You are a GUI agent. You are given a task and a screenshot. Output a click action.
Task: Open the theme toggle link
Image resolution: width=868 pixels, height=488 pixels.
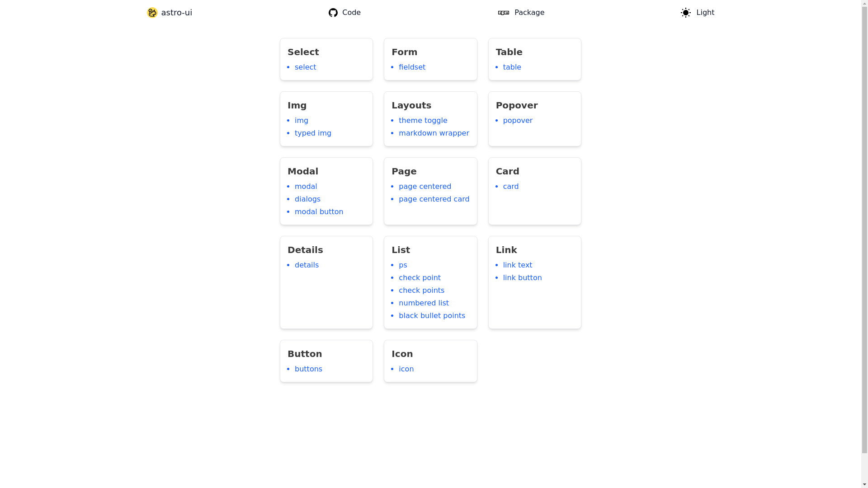[423, 121]
